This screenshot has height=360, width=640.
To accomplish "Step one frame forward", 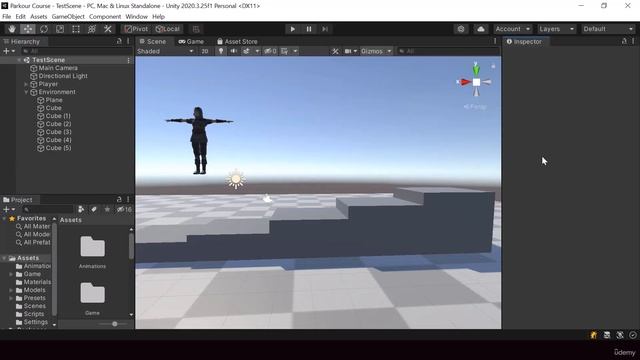I will tap(325, 29).
